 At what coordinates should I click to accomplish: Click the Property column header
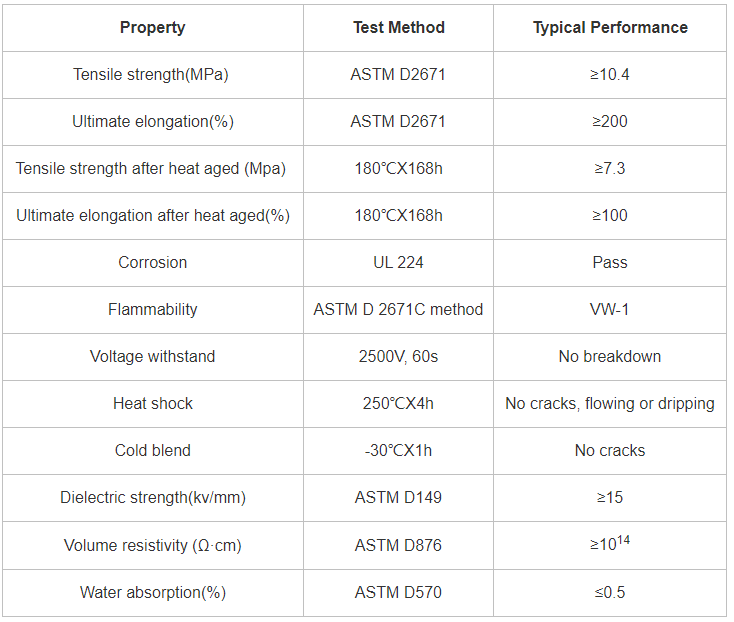click(x=153, y=28)
